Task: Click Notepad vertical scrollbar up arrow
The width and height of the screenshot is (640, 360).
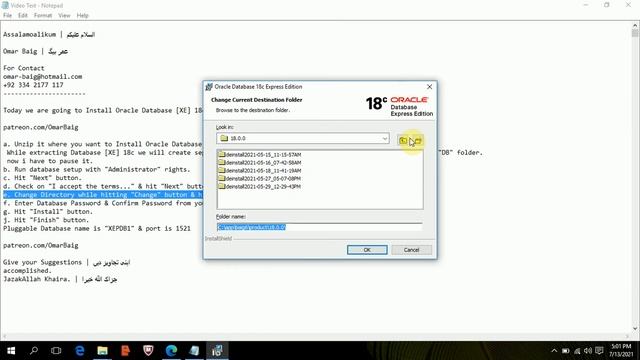Action: tap(635, 25)
